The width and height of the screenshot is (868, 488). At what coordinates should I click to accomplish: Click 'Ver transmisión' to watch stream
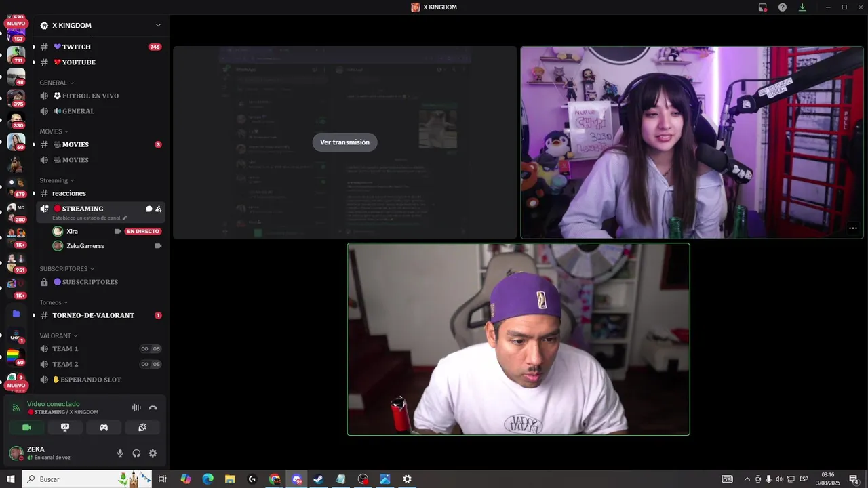click(x=344, y=142)
